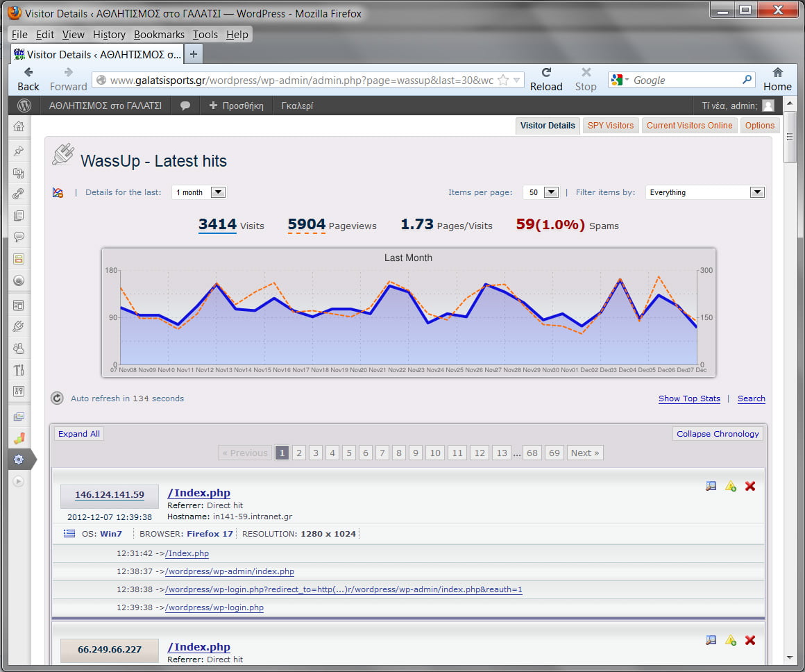Open Plugins plug icon in sidebar

coord(19,326)
